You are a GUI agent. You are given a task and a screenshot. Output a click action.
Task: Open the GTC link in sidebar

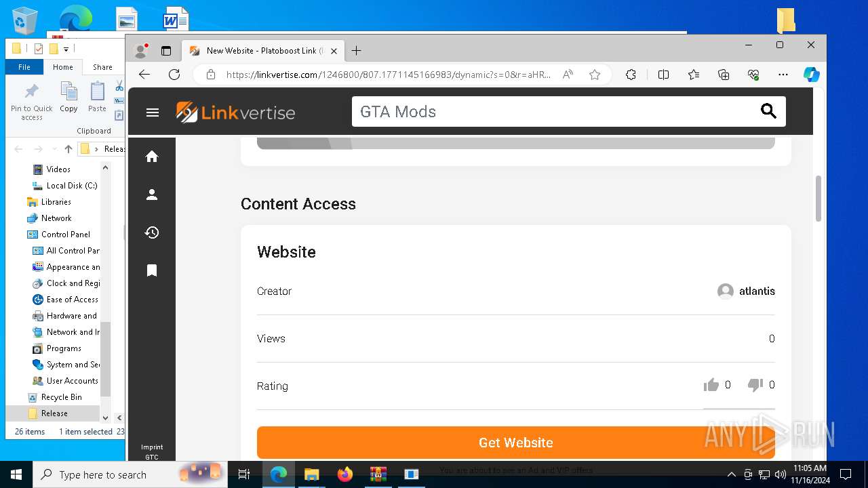pyautogui.click(x=152, y=457)
